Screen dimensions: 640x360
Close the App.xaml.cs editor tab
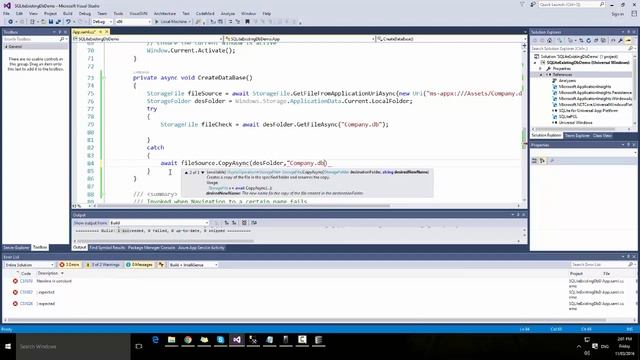point(107,31)
